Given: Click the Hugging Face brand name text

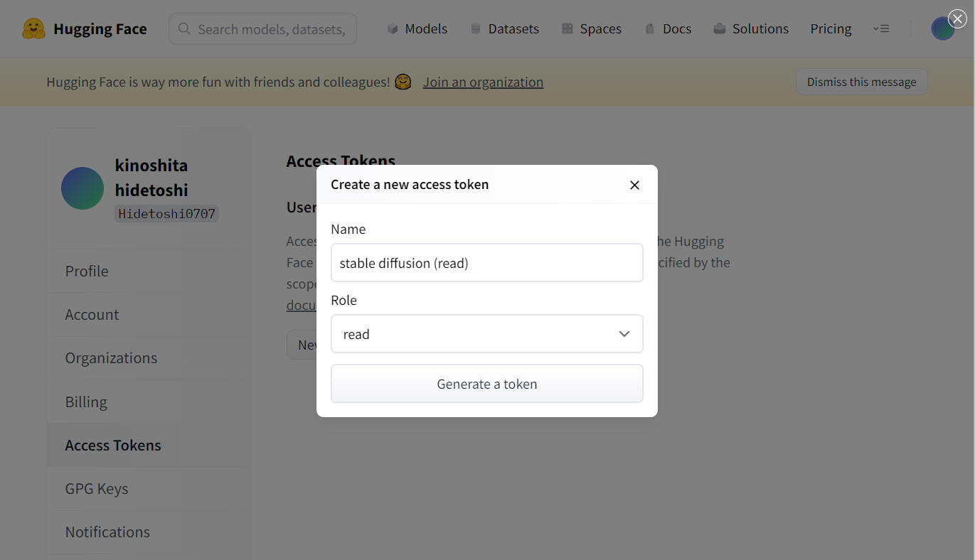Looking at the screenshot, I should click(x=100, y=28).
